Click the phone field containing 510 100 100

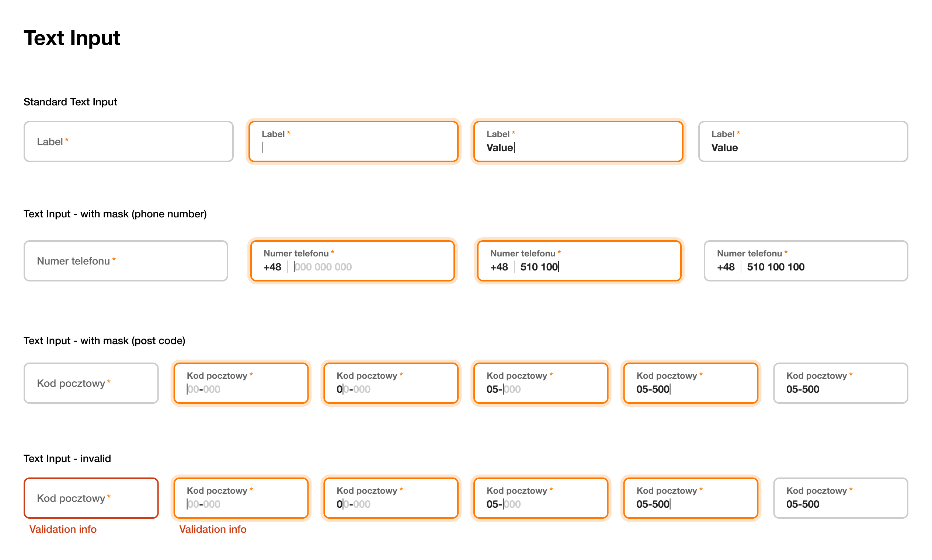pyautogui.click(x=806, y=261)
